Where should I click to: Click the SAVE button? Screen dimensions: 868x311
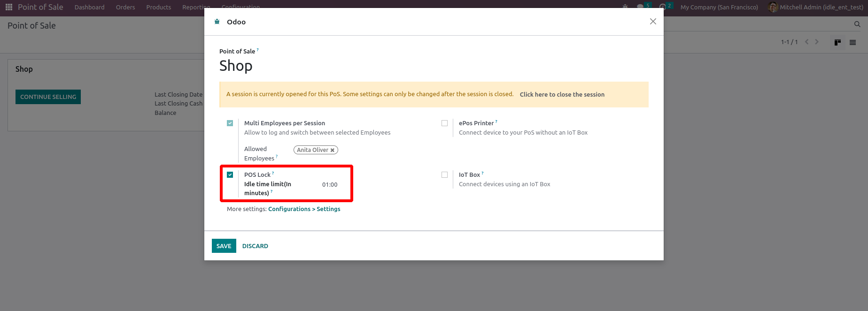(x=224, y=246)
